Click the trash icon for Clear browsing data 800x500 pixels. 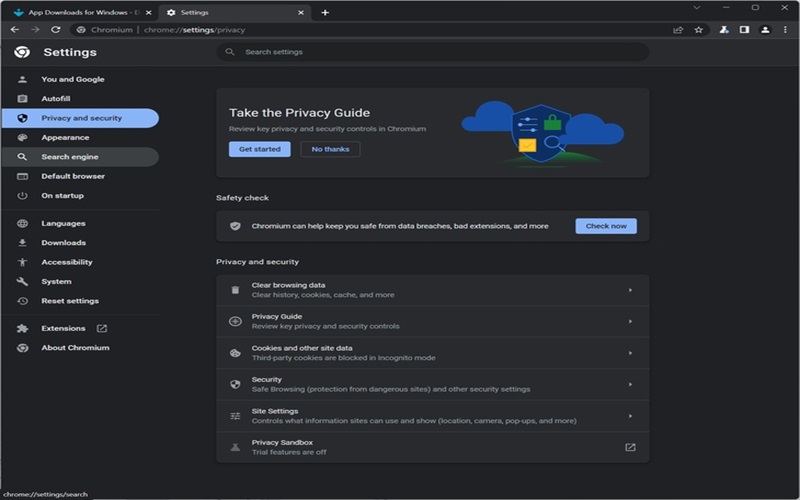pyautogui.click(x=235, y=290)
